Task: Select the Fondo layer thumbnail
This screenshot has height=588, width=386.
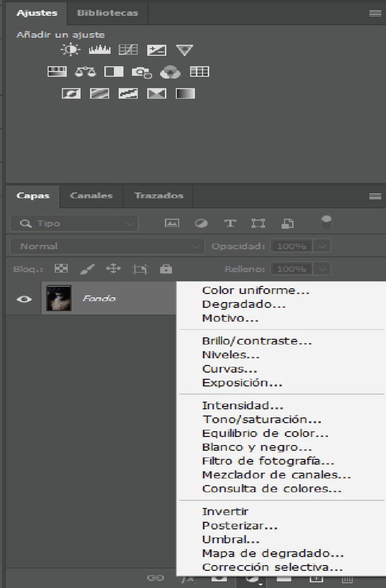Action: point(59,298)
